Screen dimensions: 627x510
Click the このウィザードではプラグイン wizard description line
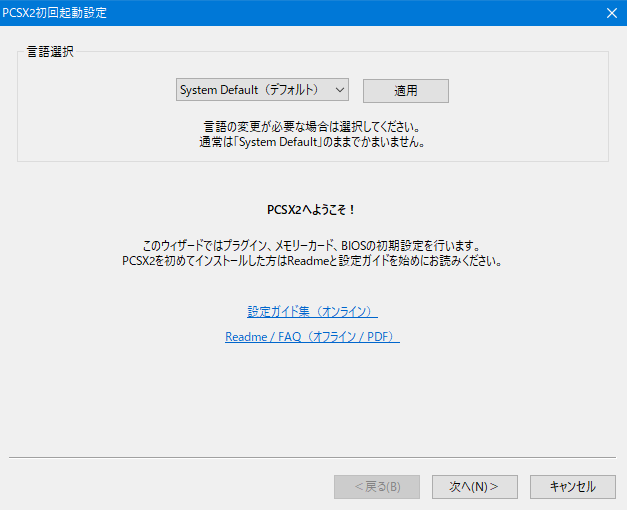click(x=312, y=246)
